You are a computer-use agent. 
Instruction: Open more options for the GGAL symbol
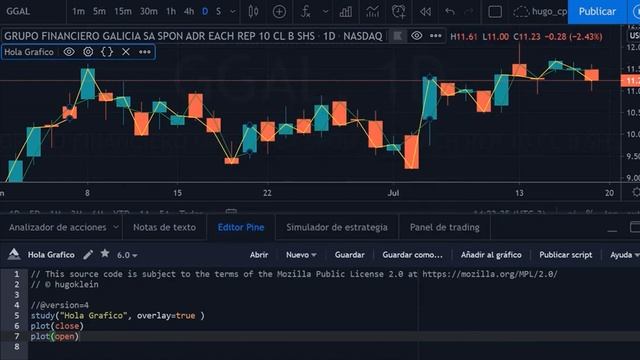tap(436, 36)
